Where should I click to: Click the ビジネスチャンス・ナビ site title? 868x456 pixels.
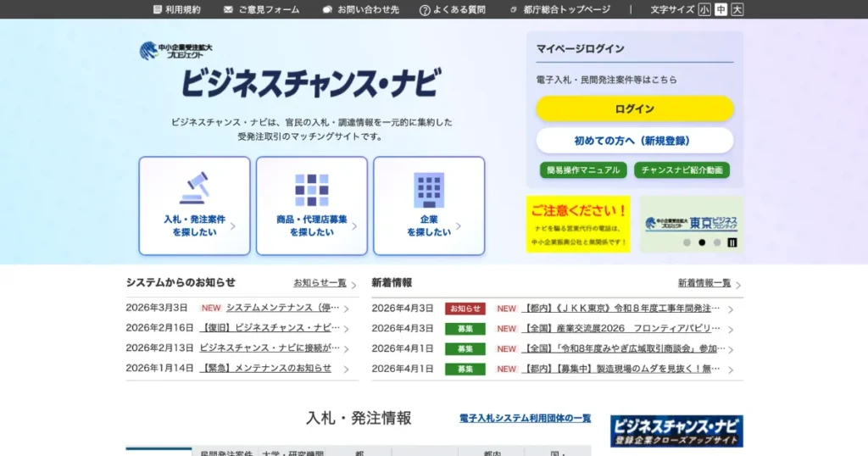[x=311, y=83]
